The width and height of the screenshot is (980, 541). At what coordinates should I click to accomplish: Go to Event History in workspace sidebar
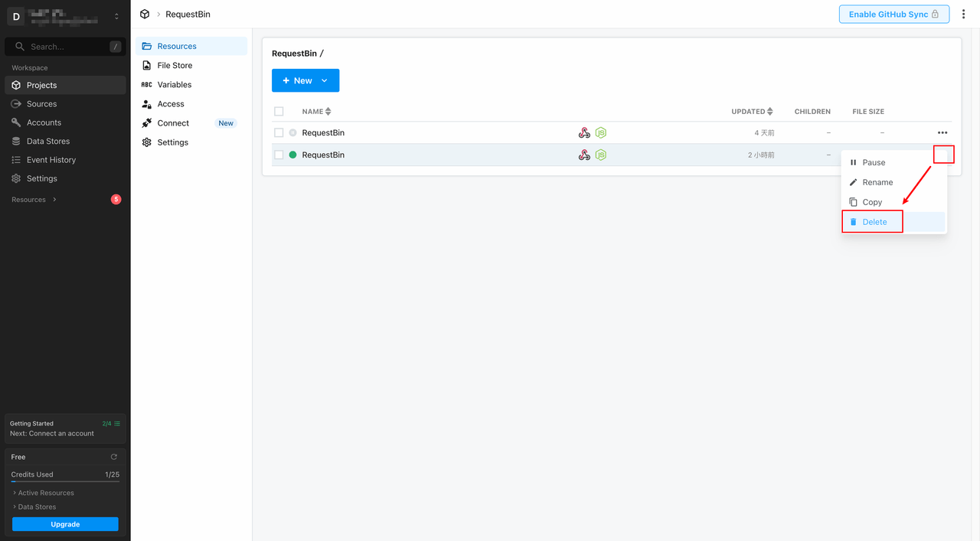coord(65,160)
